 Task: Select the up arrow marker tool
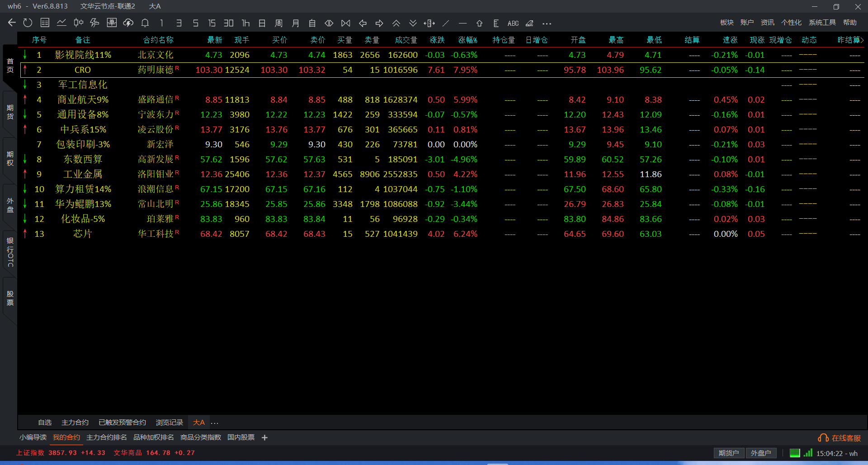pos(480,23)
